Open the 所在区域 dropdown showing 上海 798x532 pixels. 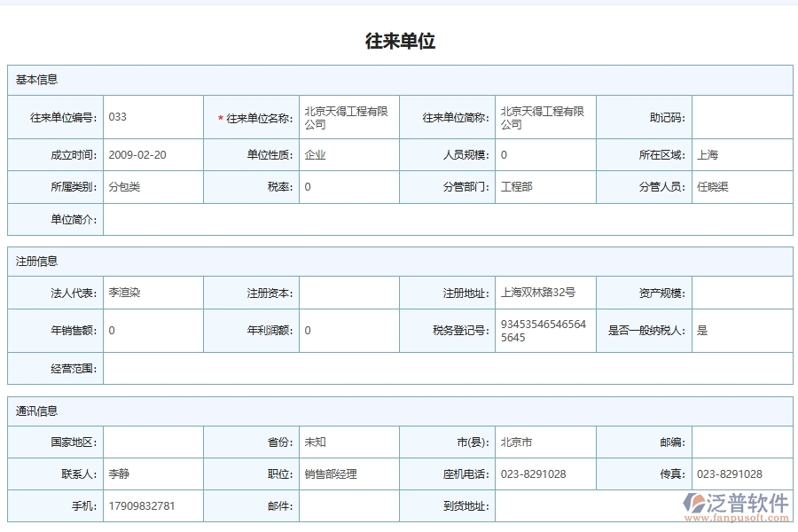(743, 153)
